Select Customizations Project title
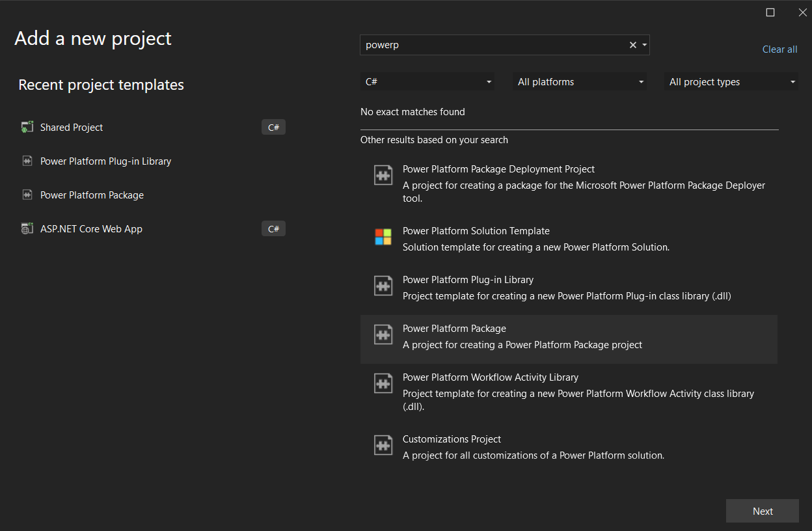 pyautogui.click(x=452, y=439)
